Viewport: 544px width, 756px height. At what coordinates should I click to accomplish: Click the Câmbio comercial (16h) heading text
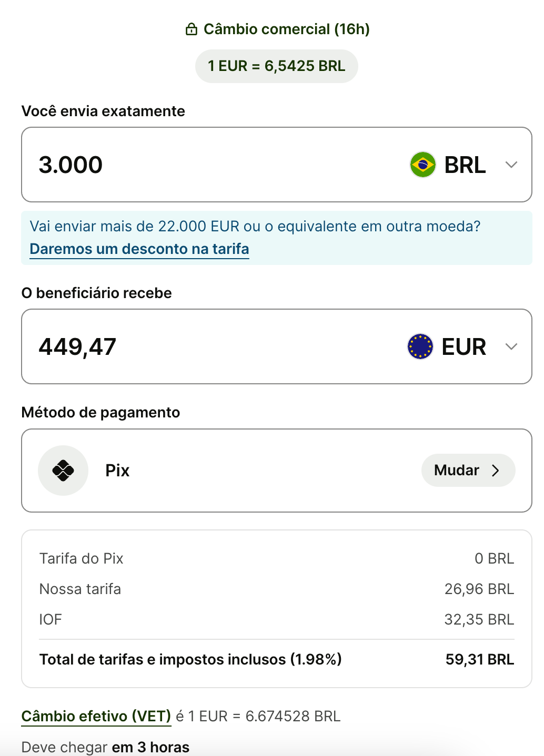click(x=286, y=29)
